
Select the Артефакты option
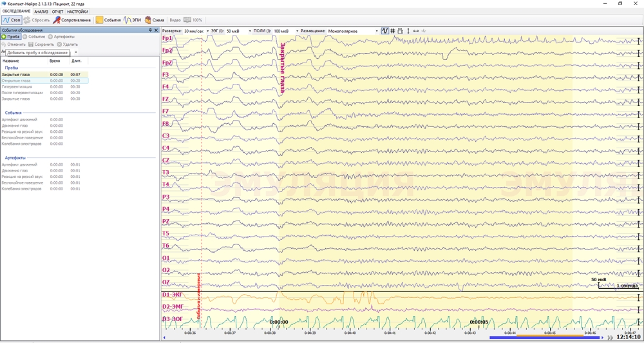[x=61, y=37]
